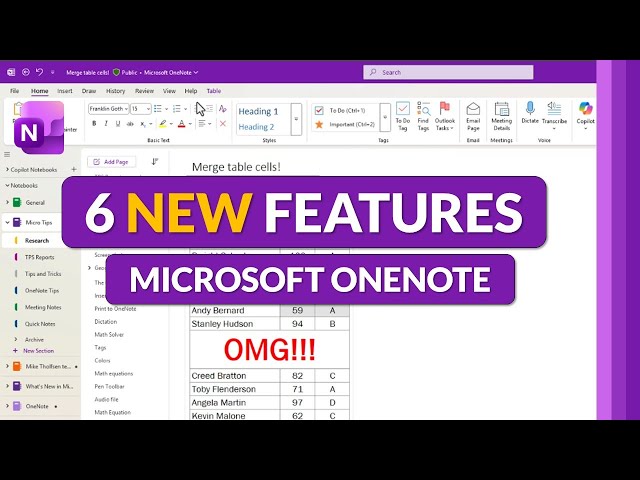
Task: Click the Add Page button
Action: click(111, 162)
